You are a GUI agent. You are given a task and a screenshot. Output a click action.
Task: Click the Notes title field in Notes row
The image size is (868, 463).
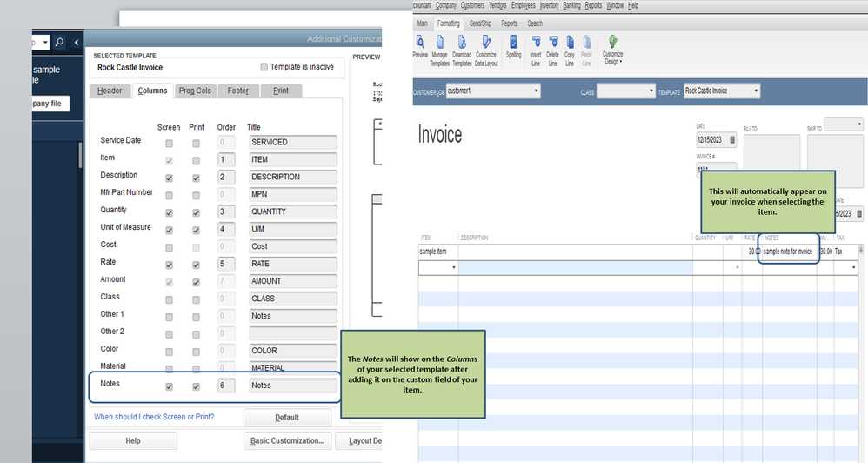pyautogui.click(x=293, y=386)
